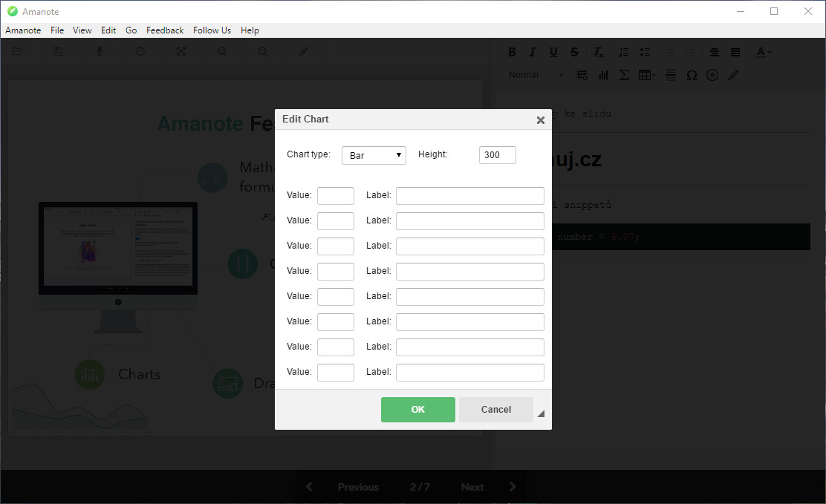This screenshot has width=826, height=504.
Task: Minimize the Amanote window
Action: click(x=741, y=11)
